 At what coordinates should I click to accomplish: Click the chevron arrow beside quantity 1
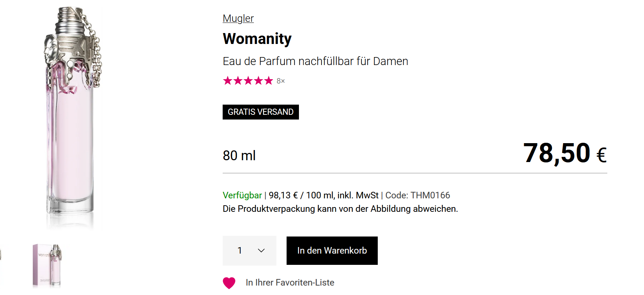(x=261, y=250)
